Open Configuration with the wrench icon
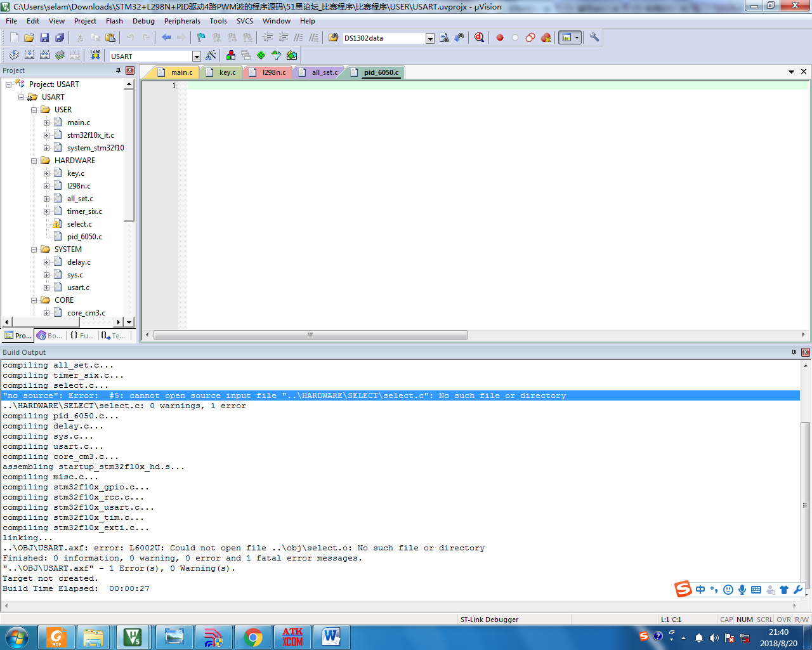812x650 pixels. pos(594,38)
